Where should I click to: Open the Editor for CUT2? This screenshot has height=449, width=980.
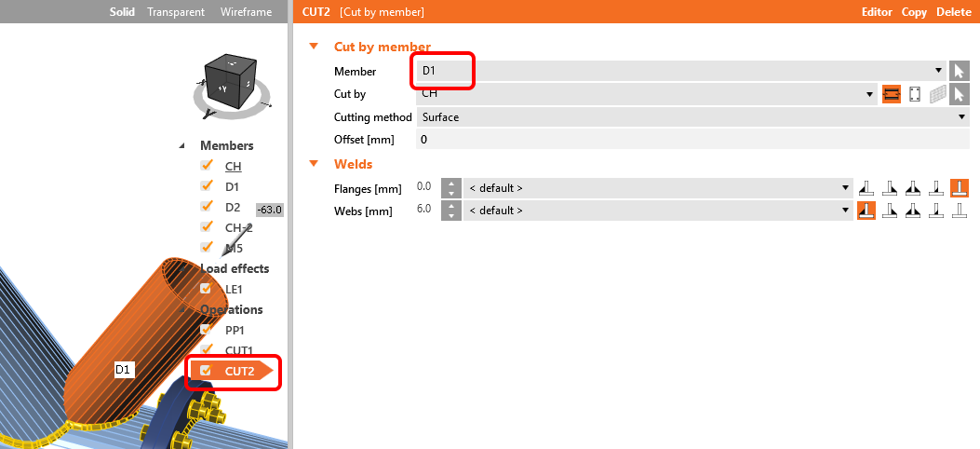877,12
